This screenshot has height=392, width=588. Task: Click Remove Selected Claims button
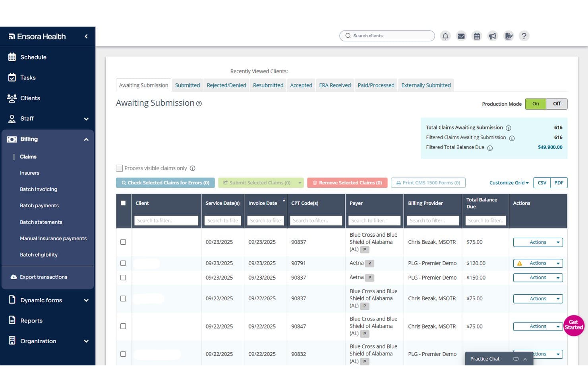(347, 183)
